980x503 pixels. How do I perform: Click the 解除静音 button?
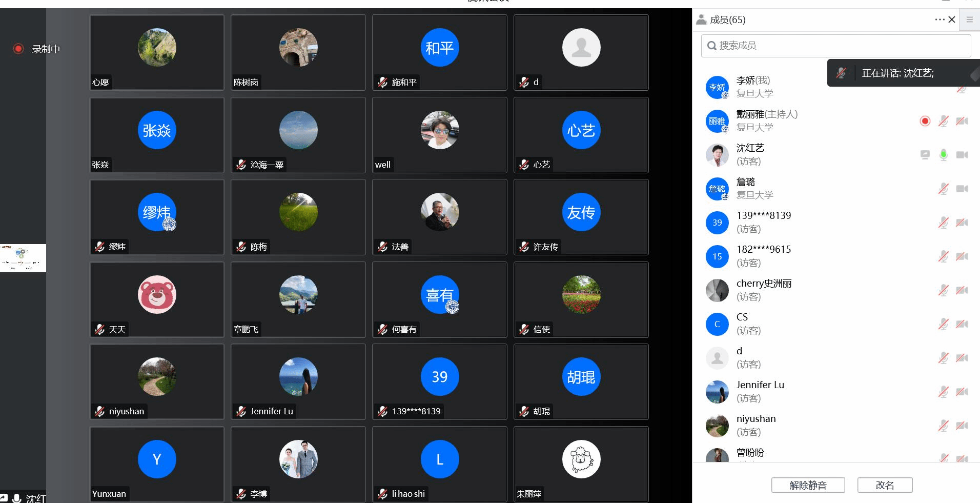tap(808, 485)
